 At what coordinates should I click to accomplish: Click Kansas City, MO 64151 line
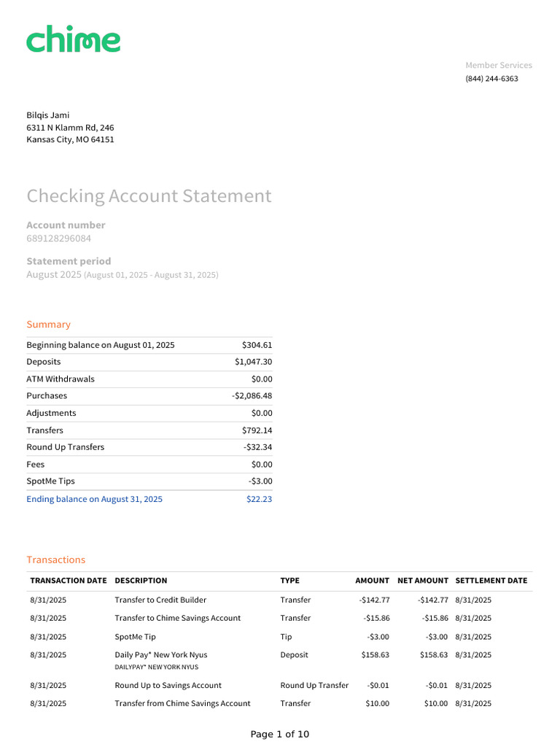[70, 139]
